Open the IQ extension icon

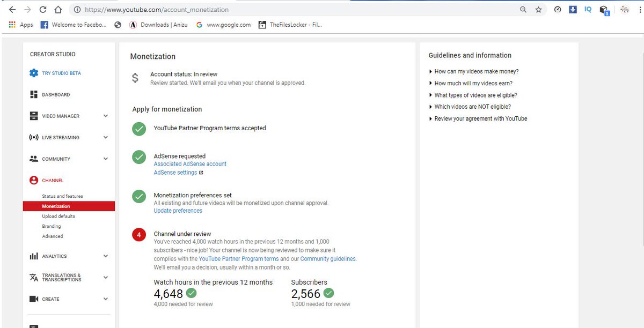click(588, 9)
